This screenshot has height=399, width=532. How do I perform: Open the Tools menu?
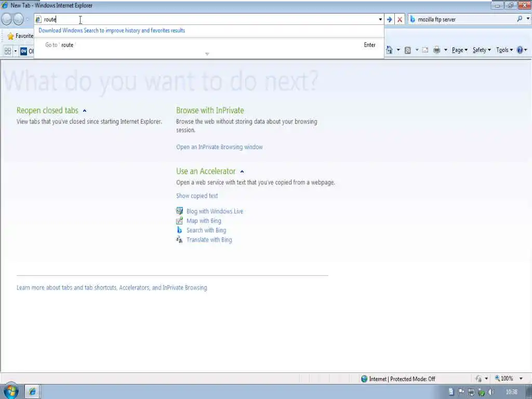504,50
